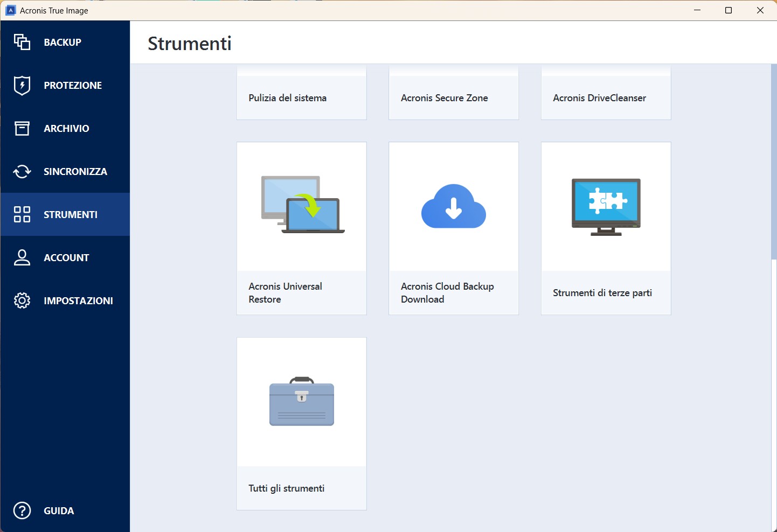Open Acronis DriveCleanser tool

click(x=606, y=97)
